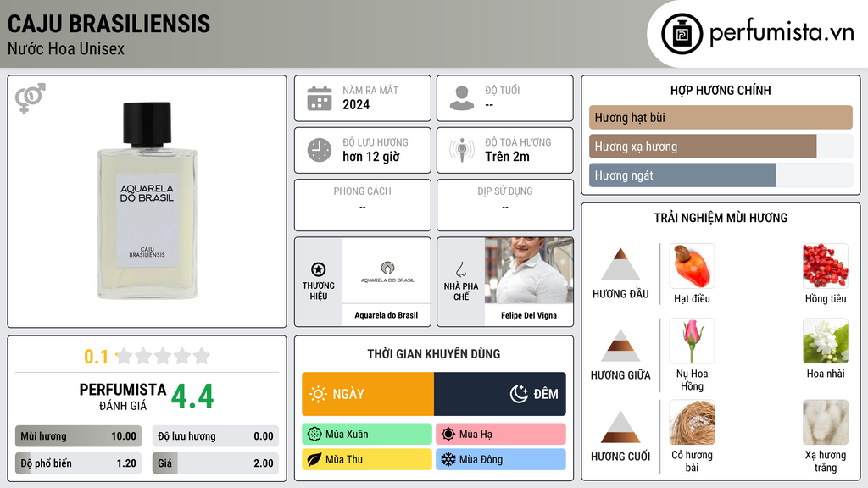Click the nose icon above Nhà pha chế
Screen dimensions: 868x488
coord(460,269)
